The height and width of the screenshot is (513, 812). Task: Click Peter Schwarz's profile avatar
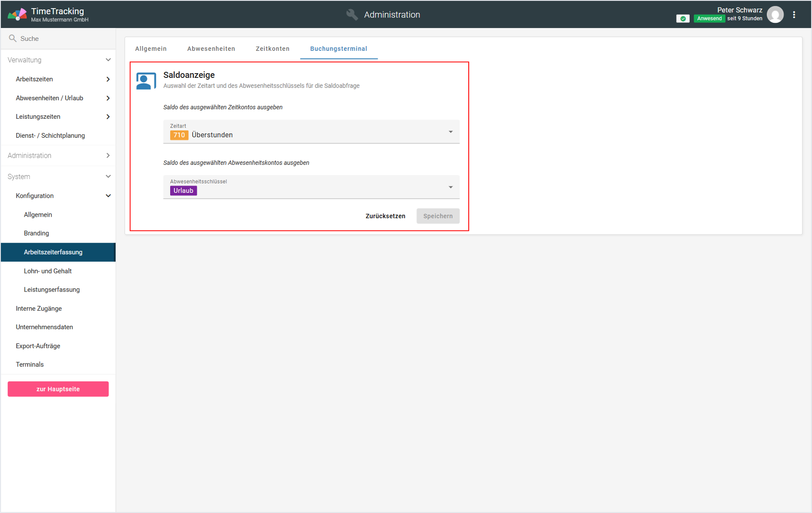coord(775,15)
